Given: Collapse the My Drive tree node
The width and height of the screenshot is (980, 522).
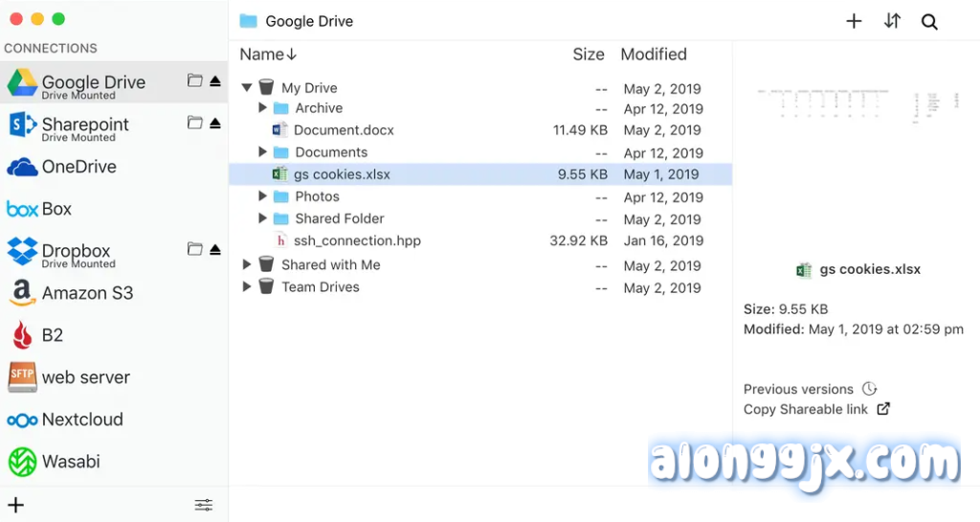Looking at the screenshot, I should tap(247, 88).
